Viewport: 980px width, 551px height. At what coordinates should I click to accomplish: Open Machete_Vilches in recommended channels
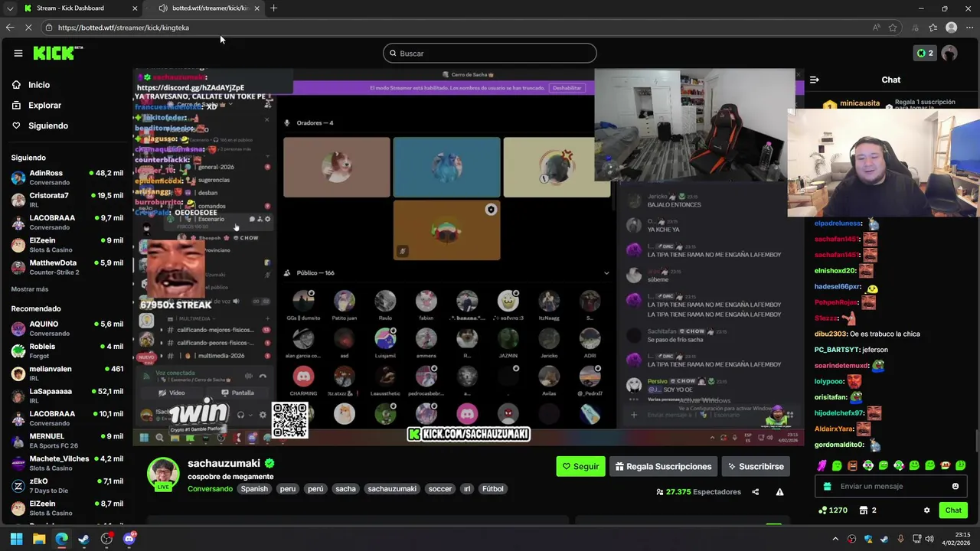67,463
